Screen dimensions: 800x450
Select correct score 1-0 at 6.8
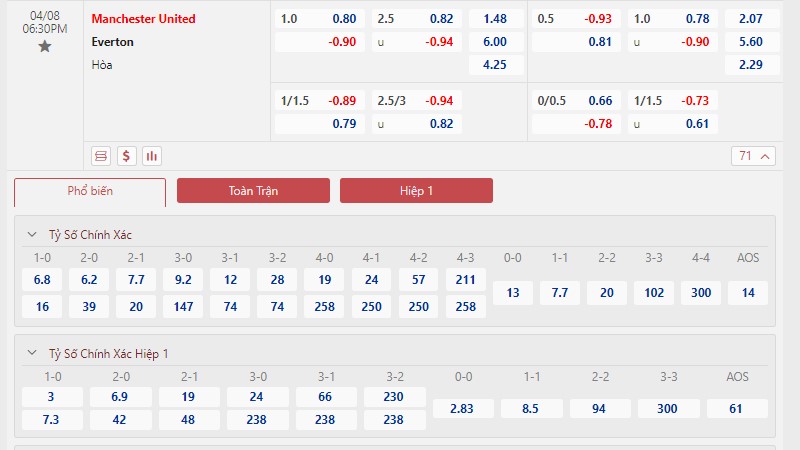[42, 280]
